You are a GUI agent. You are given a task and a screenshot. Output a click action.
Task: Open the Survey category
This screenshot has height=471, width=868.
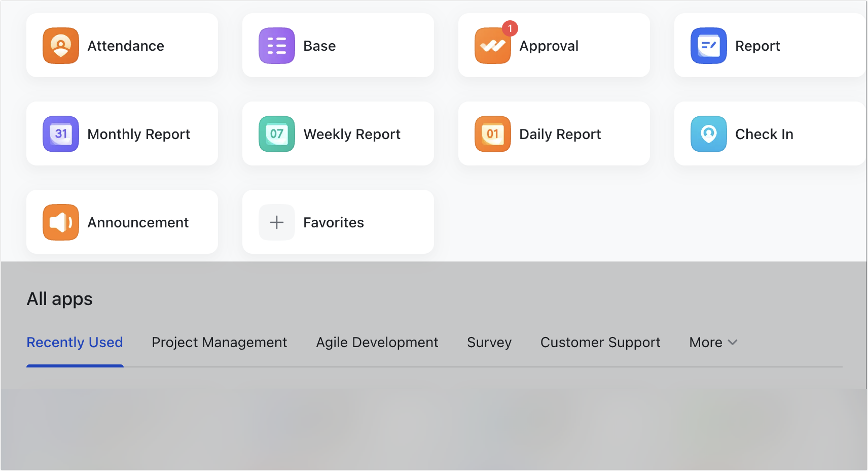tap(489, 342)
